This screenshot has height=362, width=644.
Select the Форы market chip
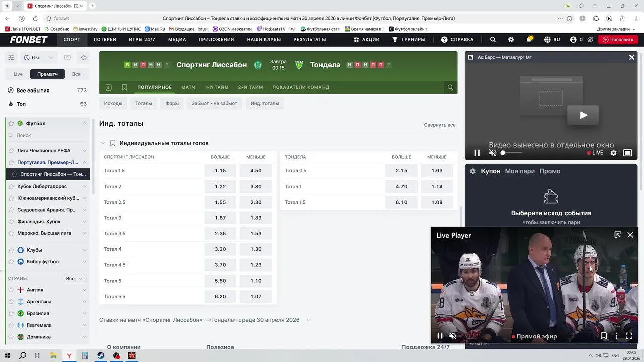(172, 103)
